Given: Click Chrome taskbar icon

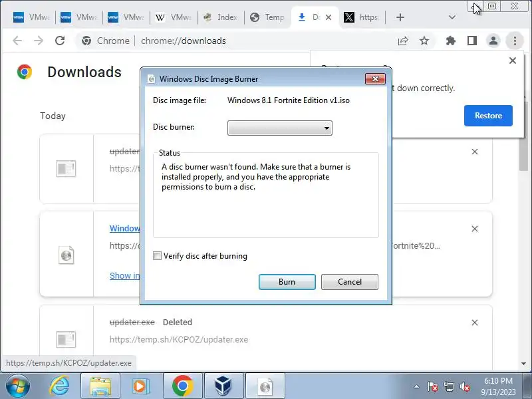Looking at the screenshot, I should pos(182,386).
